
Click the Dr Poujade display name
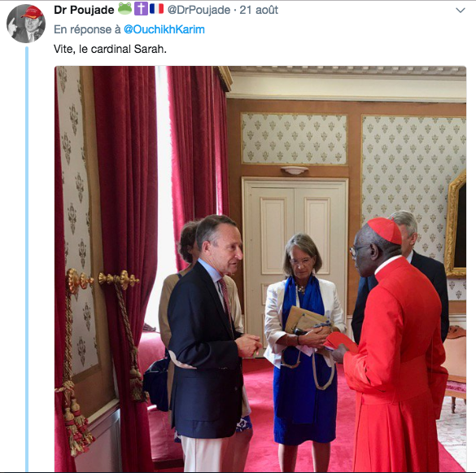tap(84, 10)
